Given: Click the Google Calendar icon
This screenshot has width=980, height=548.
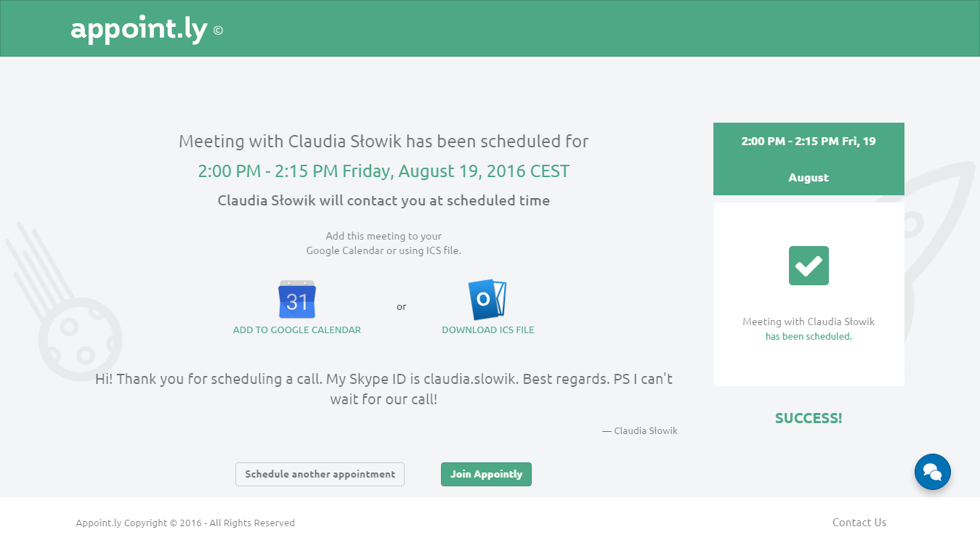Looking at the screenshot, I should pyautogui.click(x=297, y=299).
